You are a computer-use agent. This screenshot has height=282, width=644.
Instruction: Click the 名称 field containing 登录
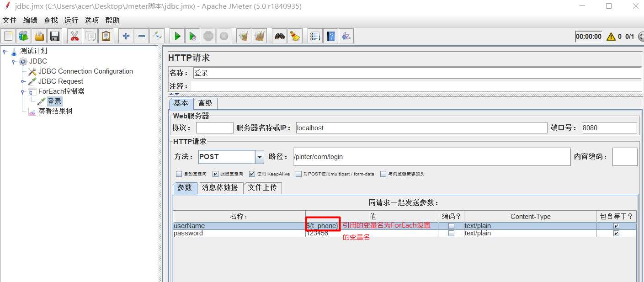(x=416, y=73)
